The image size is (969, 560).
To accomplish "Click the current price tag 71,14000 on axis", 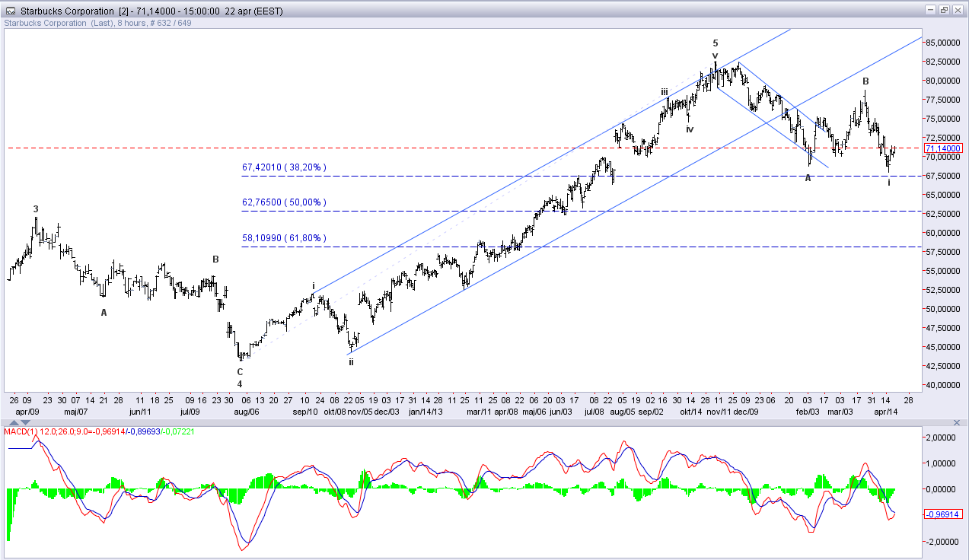I will 944,148.
